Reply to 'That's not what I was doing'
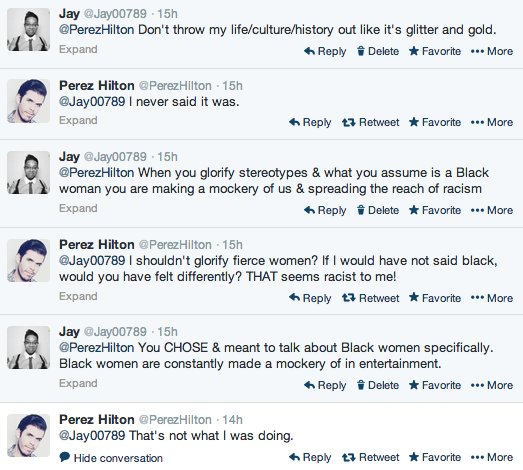Viewport: 523px width, 470px height. [x=310, y=457]
